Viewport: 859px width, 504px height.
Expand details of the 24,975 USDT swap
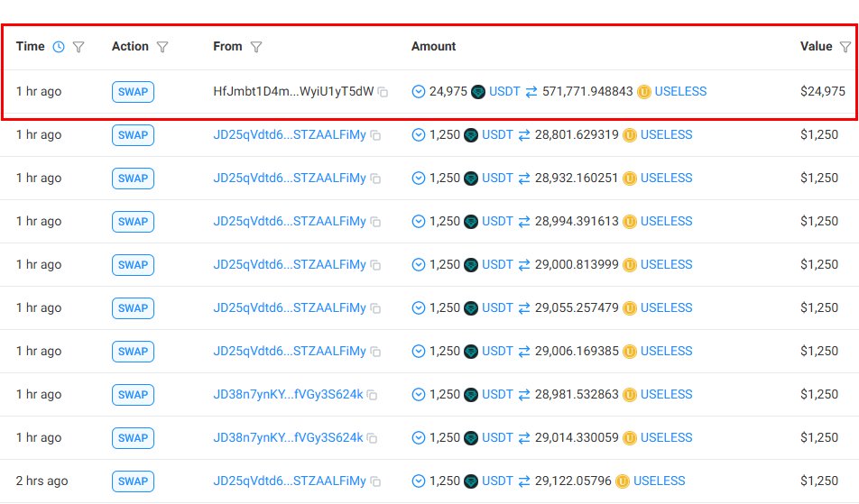418,91
